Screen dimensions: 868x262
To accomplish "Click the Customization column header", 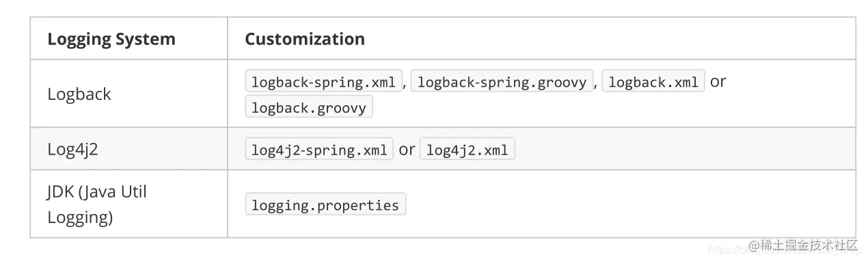I will (x=305, y=39).
